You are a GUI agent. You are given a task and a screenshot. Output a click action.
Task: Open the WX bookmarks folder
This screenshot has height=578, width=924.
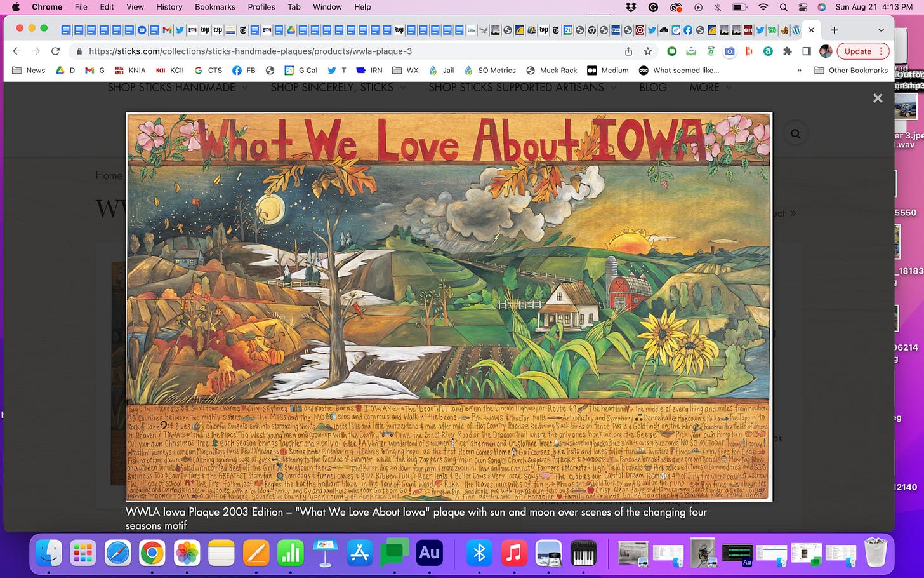coord(406,71)
